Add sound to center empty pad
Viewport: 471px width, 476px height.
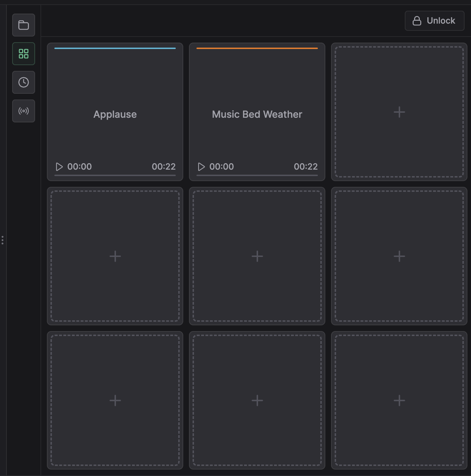[257, 256]
